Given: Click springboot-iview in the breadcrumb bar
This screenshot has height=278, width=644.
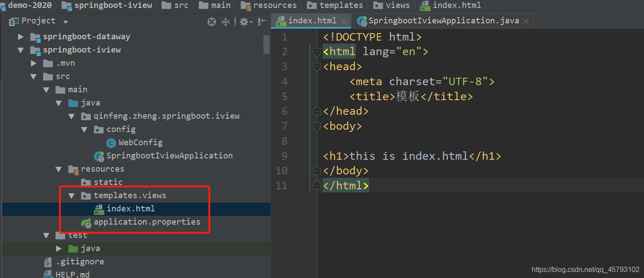Looking at the screenshot, I should [x=113, y=5].
